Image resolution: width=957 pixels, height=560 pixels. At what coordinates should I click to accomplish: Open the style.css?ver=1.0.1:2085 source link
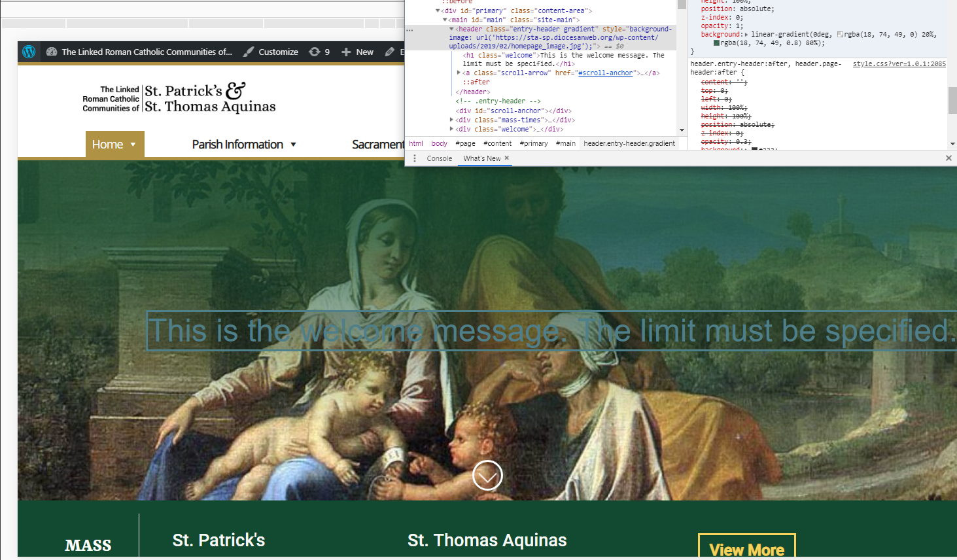(x=899, y=63)
